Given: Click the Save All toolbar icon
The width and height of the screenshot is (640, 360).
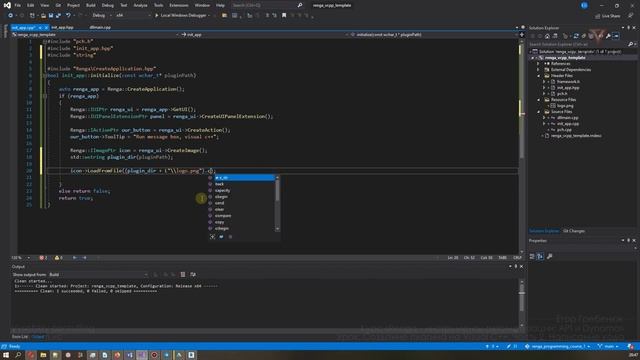Looking at the screenshot, I should [58, 16].
